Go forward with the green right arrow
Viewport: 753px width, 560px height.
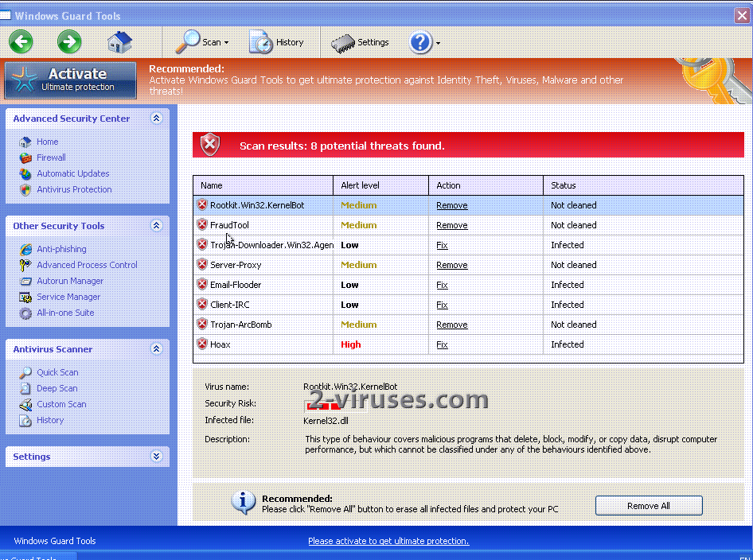pyautogui.click(x=69, y=41)
